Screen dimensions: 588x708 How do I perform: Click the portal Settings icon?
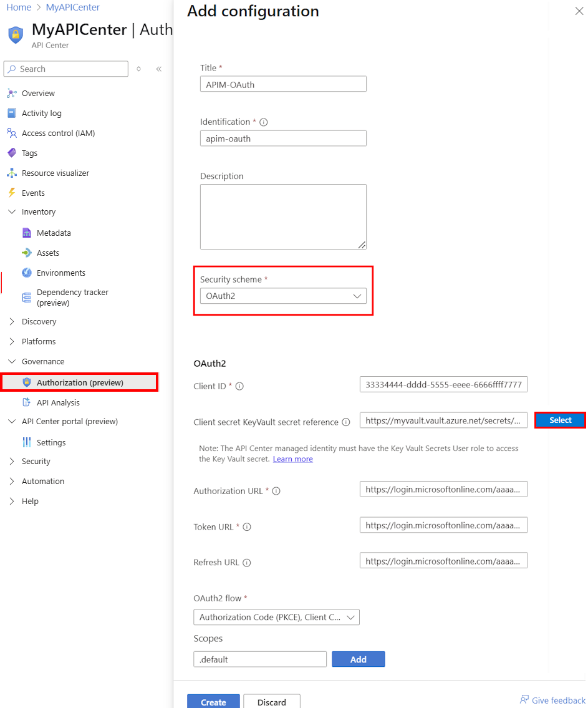point(27,442)
